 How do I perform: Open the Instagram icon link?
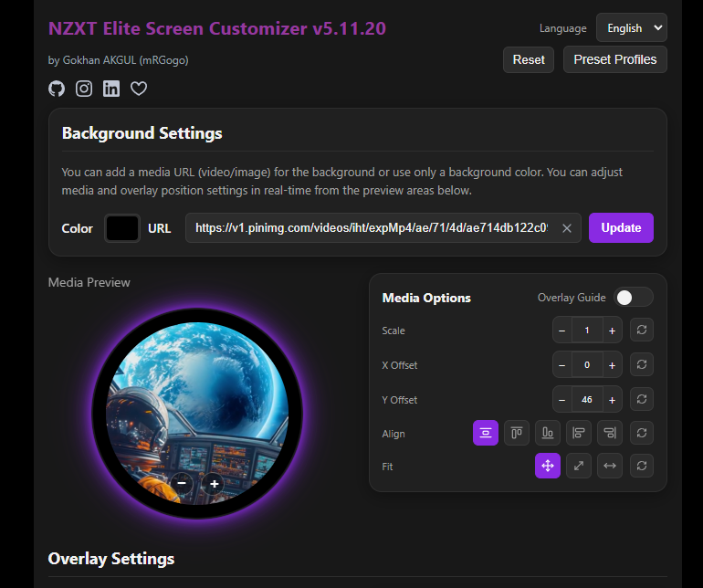coord(84,89)
